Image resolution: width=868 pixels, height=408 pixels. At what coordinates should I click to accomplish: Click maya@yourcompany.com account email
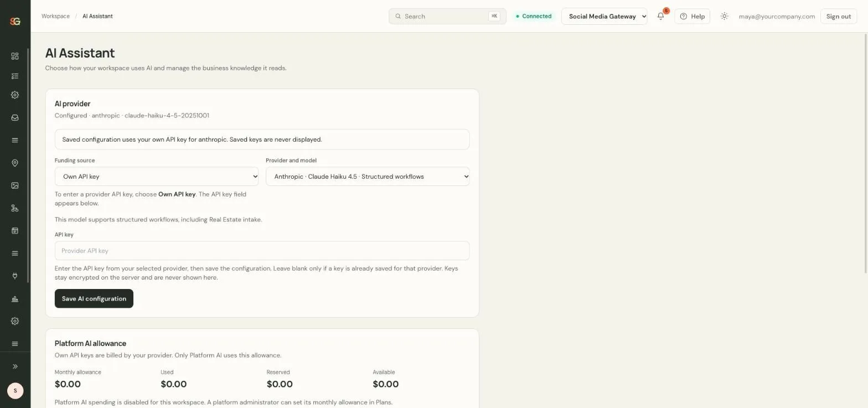coord(777,16)
